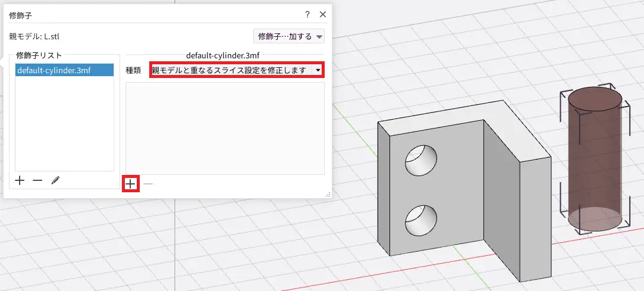Click inside the empty settings panel
The image size is (644, 291).
(225, 128)
